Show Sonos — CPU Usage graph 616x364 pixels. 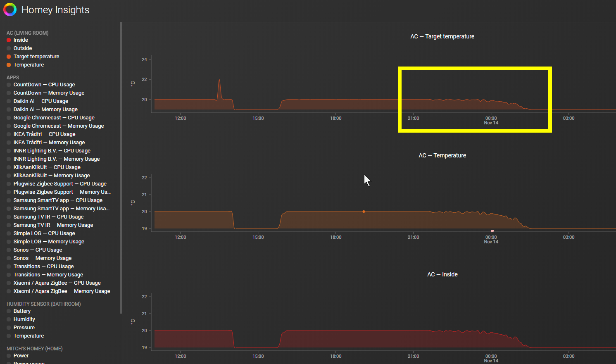click(38, 250)
